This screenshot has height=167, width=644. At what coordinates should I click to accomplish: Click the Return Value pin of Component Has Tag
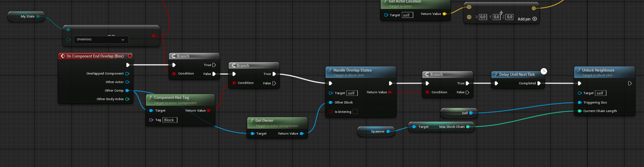coord(209,111)
